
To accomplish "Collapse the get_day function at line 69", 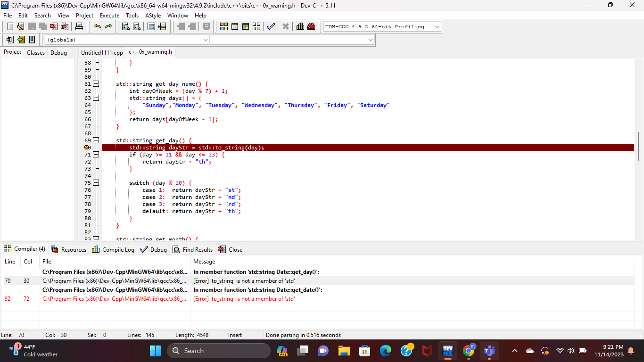I will [96, 140].
